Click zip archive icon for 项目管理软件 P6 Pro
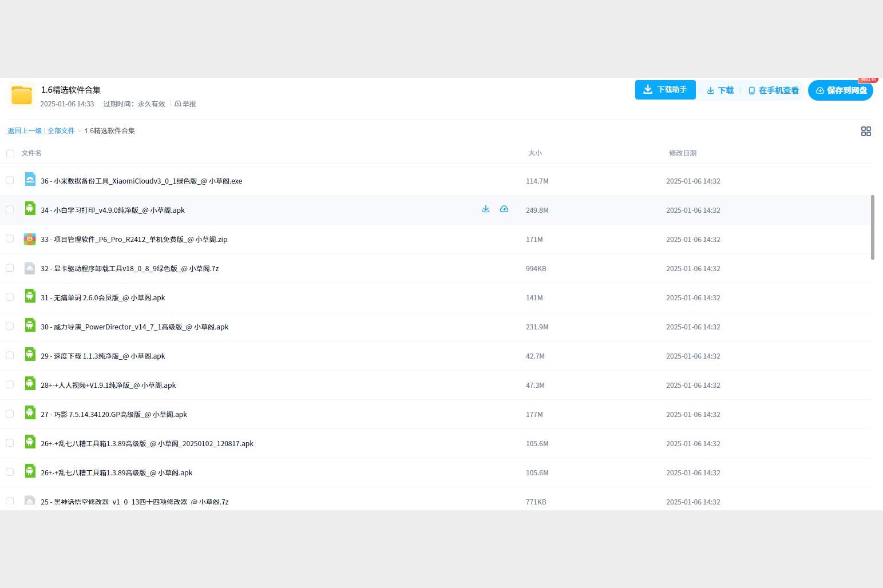Screen dimensions: 883x588 30,239
